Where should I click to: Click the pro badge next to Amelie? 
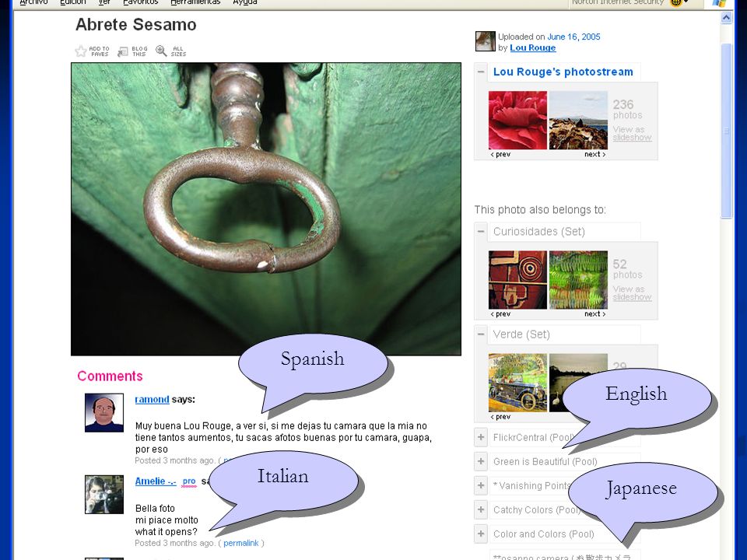(x=189, y=481)
